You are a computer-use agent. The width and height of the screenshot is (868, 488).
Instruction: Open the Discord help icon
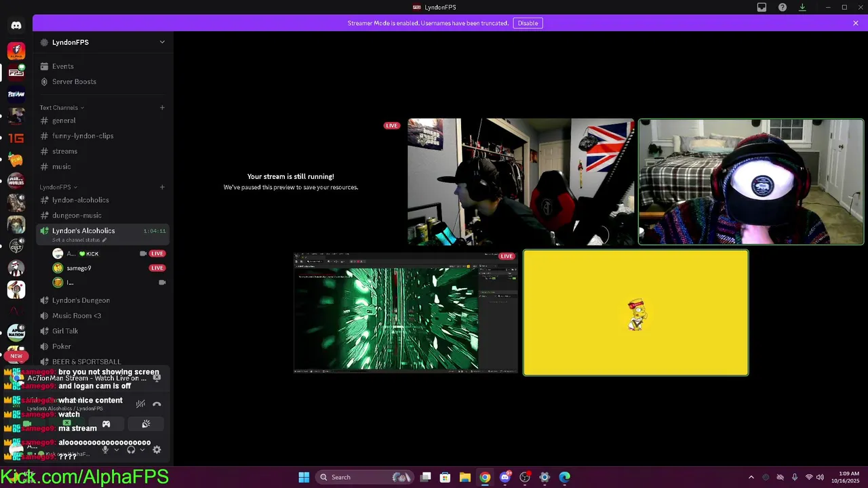pos(783,7)
